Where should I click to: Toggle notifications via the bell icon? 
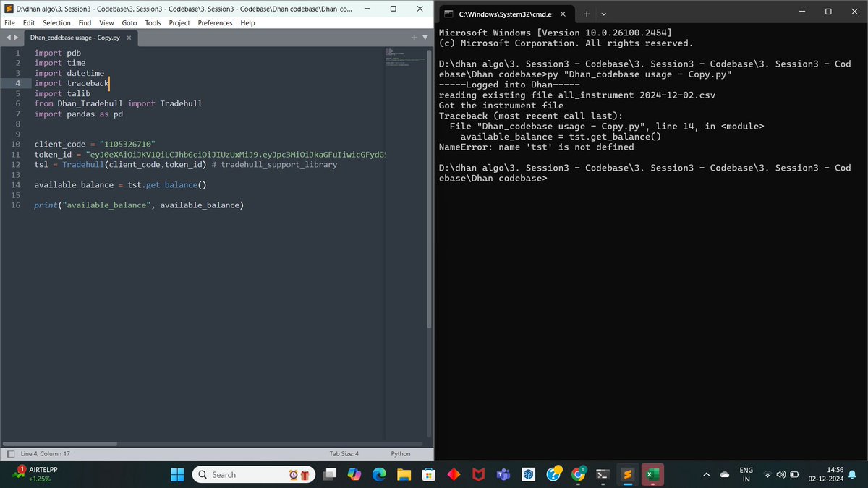852,475
